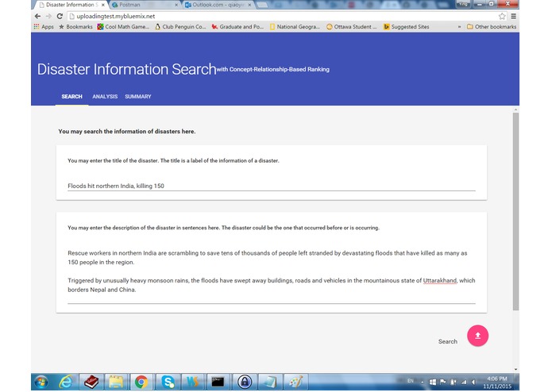This screenshot has width=552, height=392.
Task: Open the Windows Start menu
Action: (x=41, y=382)
